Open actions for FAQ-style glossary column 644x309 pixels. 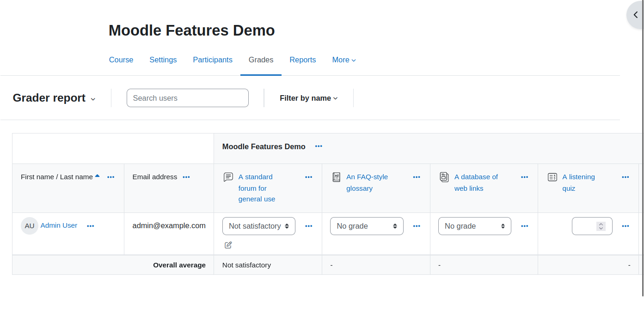(417, 177)
